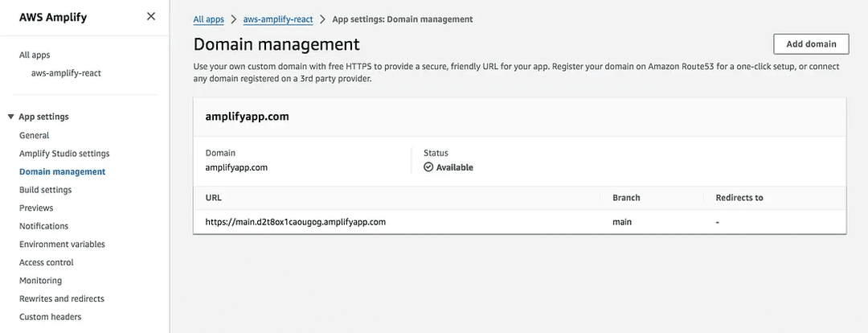Open Custom headers settings
868x333 pixels.
point(51,317)
